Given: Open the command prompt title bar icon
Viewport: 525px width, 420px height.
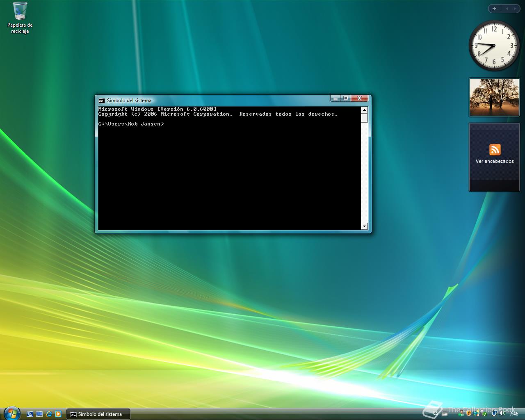Looking at the screenshot, I should (x=101, y=100).
